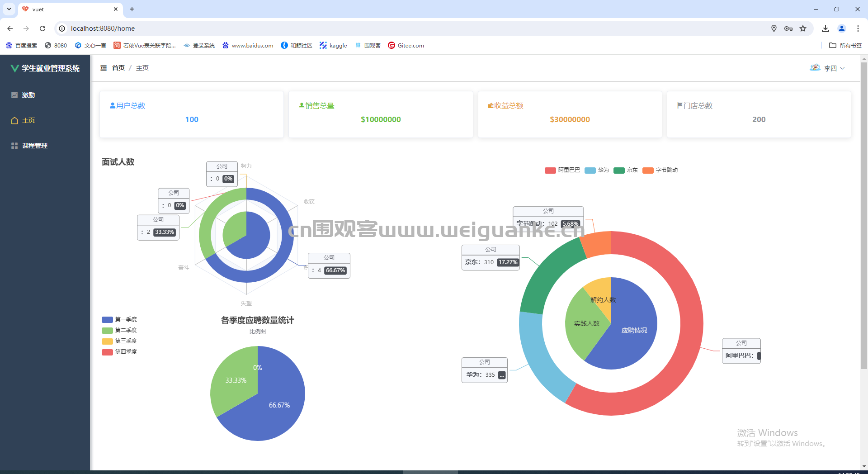Toggle the 京东 legend swatch
868x474 pixels.
point(619,171)
